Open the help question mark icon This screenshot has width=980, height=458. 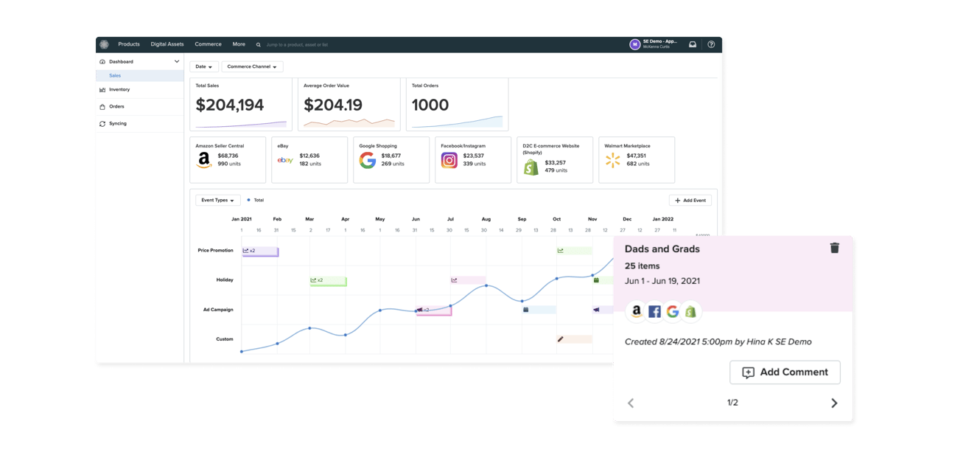click(711, 44)
